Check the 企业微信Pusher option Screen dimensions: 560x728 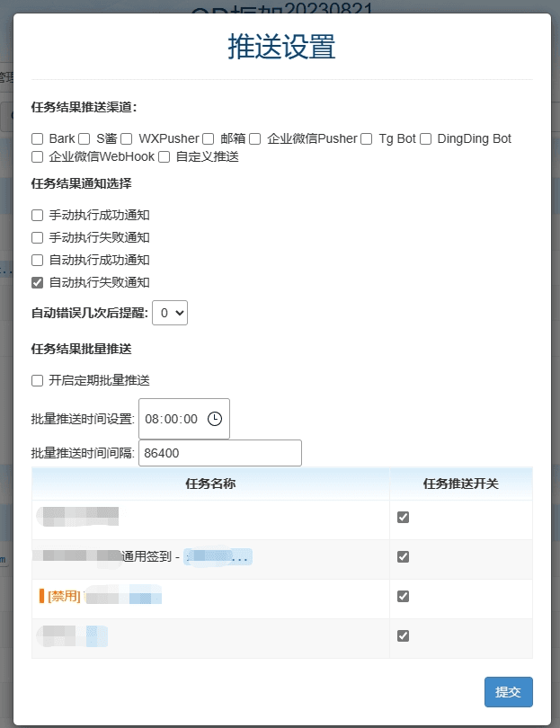[x=255, y=138]
